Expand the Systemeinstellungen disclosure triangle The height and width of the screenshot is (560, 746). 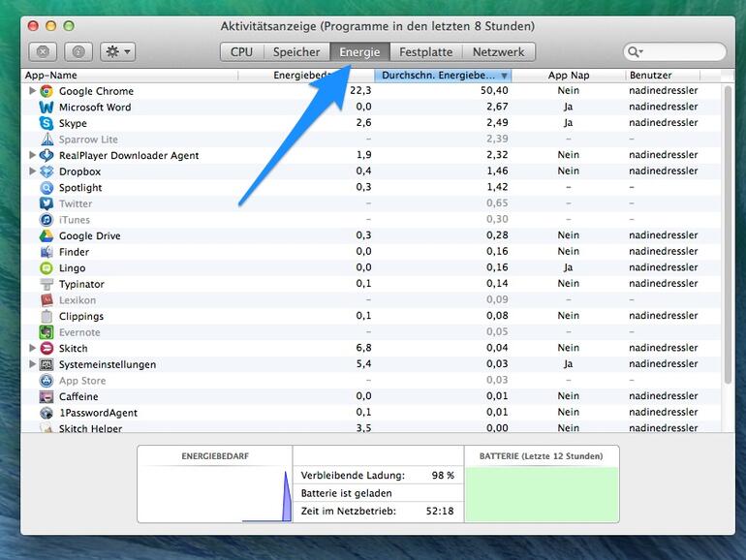click(32, 364)
